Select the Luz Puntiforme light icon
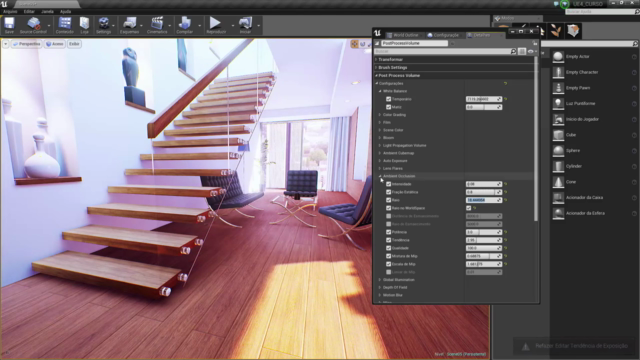Viewport: 640px width, 360px height. [558, 104]
